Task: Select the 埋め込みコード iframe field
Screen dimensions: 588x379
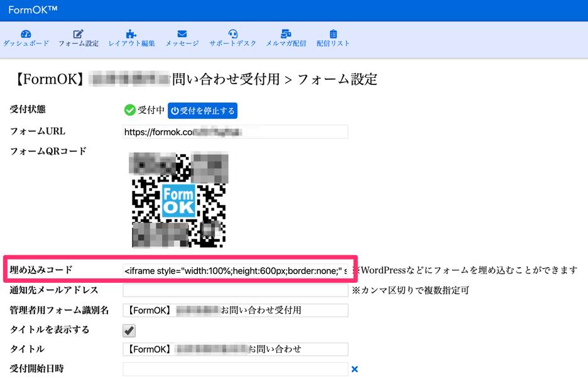Action: click(x=235, y=270)
